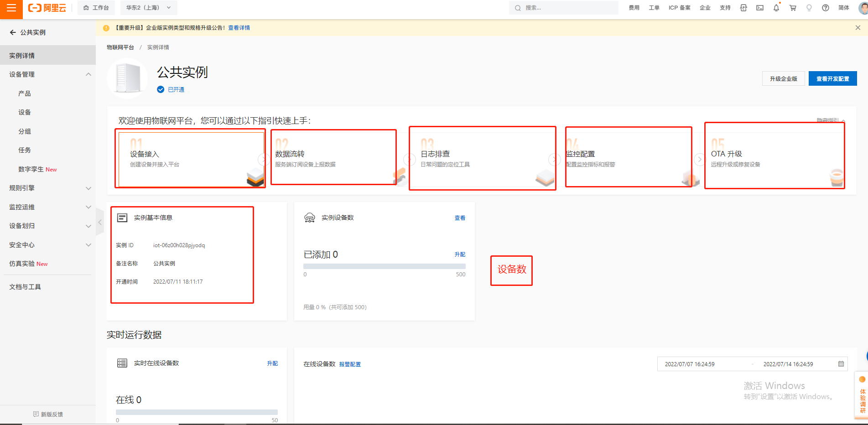Open the 体验调研 survey side tab
868x425 pixels.
point(862,395)
